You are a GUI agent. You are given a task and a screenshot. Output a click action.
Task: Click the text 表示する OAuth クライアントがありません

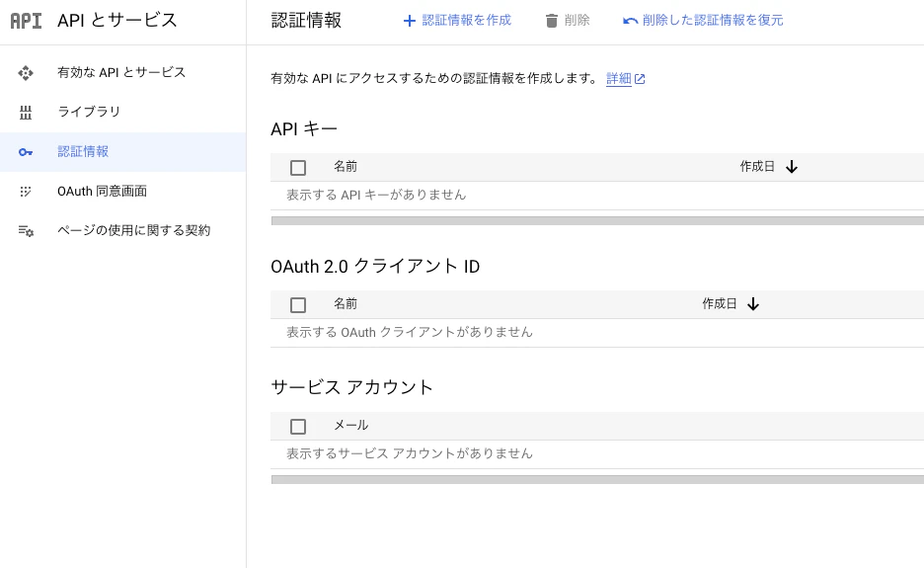click(410, 333)
